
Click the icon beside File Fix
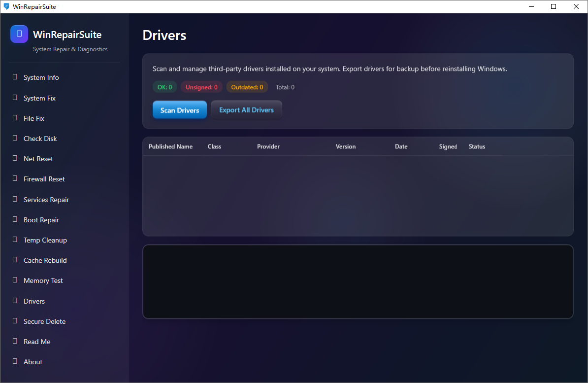[x=15, y=118]
